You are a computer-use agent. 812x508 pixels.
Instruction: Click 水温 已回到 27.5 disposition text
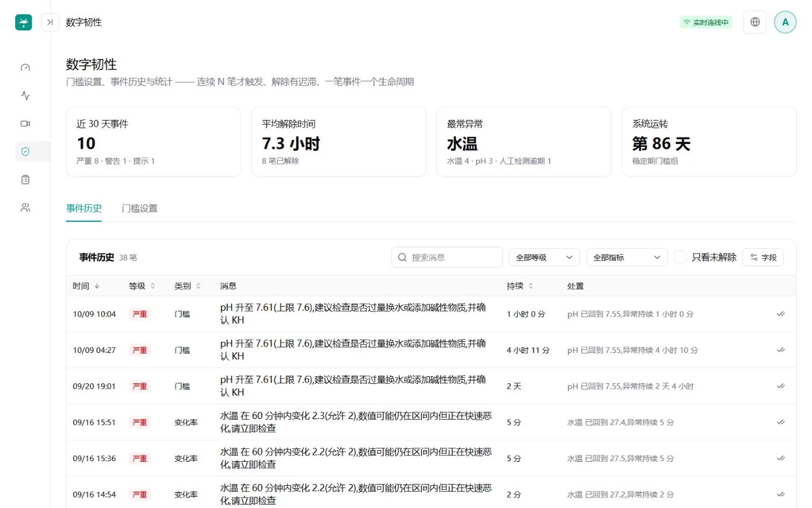point(621,458)
